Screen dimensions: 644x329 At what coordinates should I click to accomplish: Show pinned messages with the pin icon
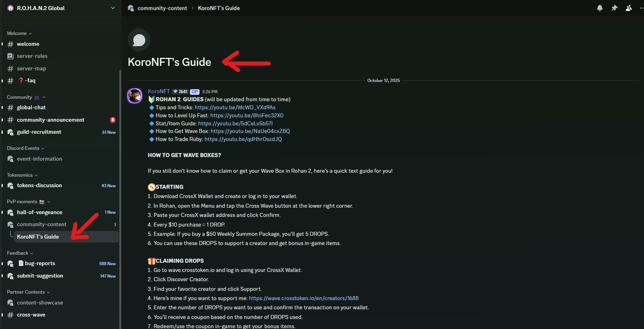coord(614,8)
